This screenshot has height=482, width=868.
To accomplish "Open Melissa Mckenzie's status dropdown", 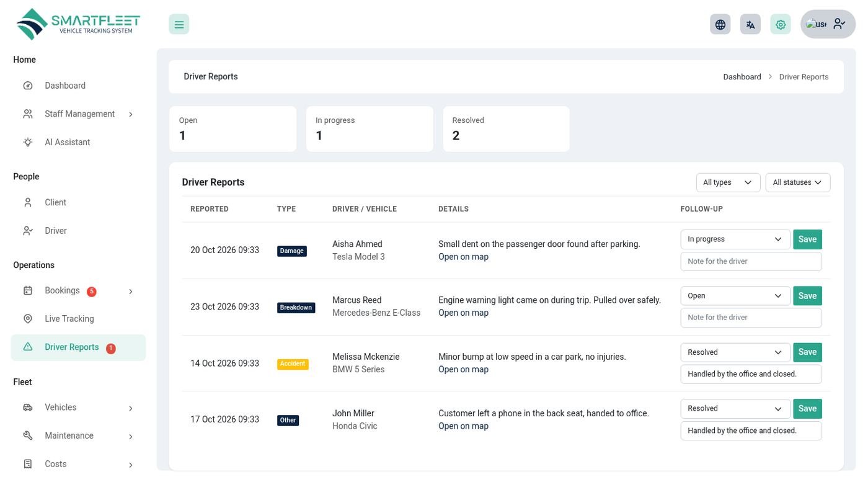I will coord(735,352).
